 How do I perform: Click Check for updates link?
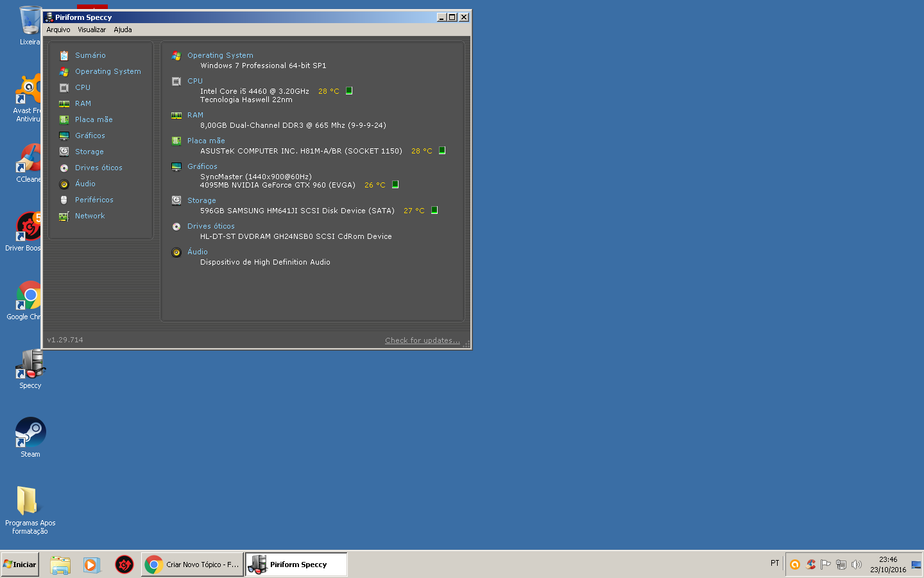click(422, 340)
